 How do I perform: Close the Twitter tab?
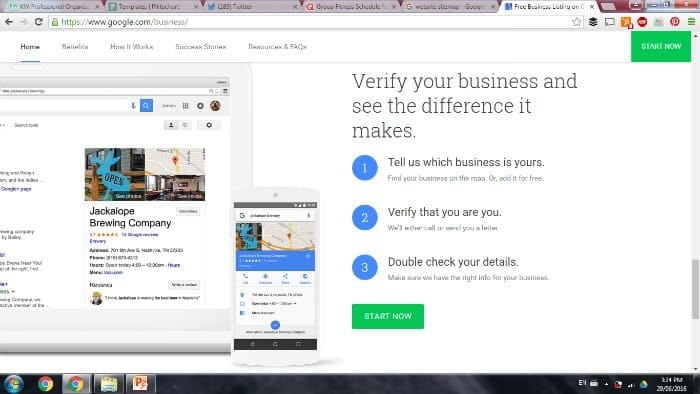click(x=295, y=7)
